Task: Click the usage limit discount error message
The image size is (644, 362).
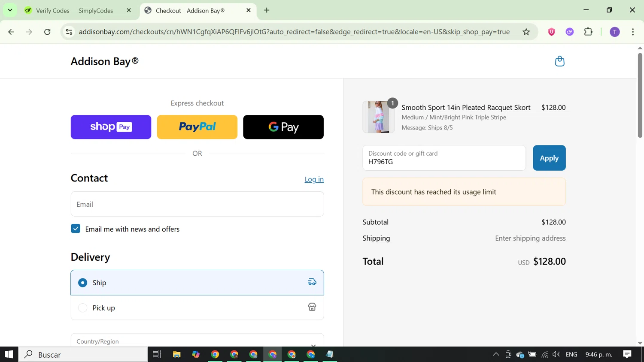Action: coord(464,192)
